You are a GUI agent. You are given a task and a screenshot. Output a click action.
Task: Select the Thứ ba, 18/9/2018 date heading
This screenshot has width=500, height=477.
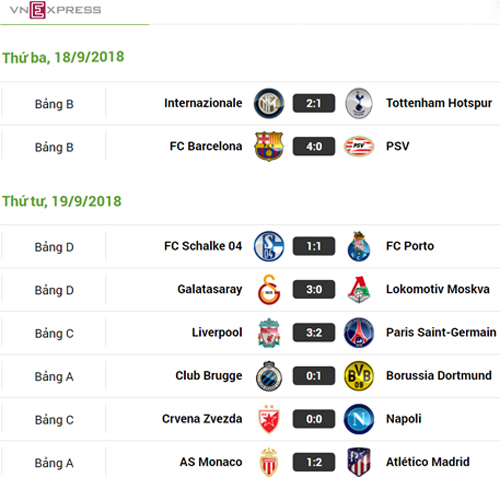[x=63, y=57]
